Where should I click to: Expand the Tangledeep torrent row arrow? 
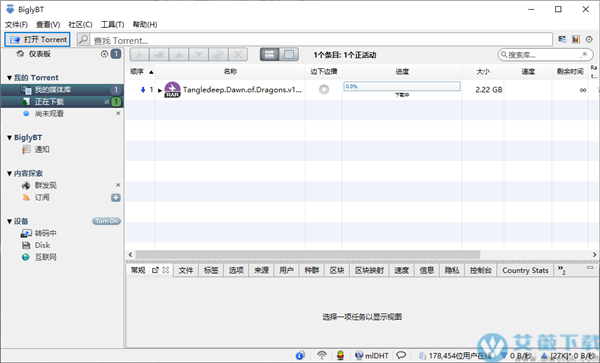[x=160, y=91]
